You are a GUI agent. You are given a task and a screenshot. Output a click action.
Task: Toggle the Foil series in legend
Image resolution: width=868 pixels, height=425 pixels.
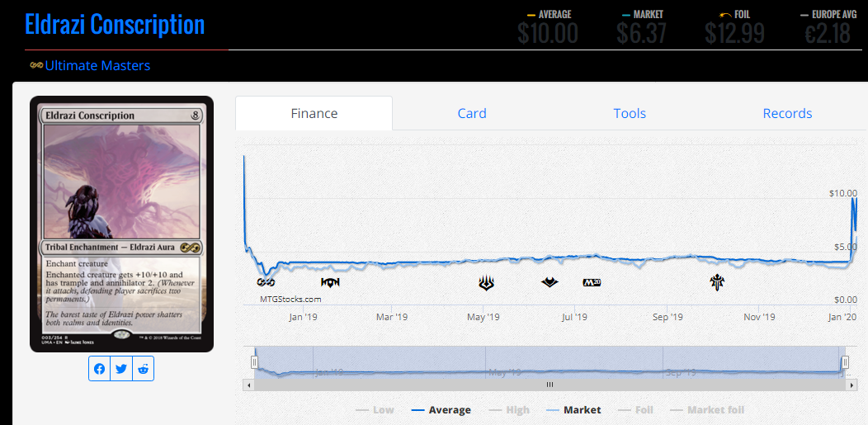coord(635,410)
